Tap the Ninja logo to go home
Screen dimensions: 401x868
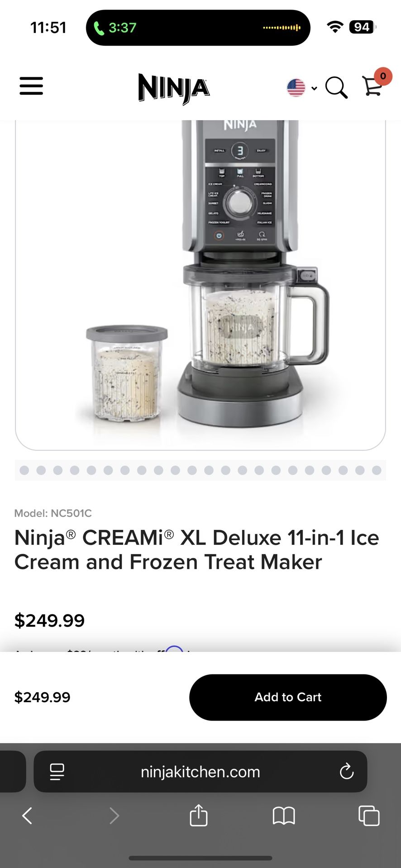(174, 89)
